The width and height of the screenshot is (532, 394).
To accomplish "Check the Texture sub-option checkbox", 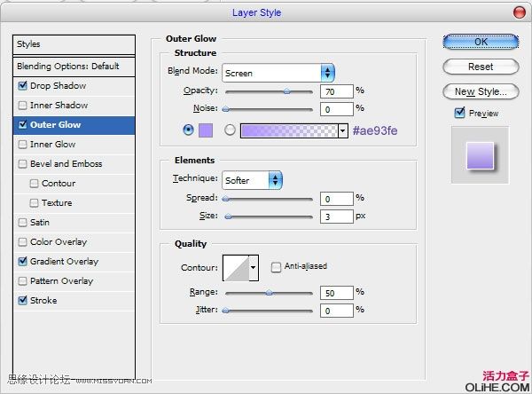I will click(x=34, y=203).
